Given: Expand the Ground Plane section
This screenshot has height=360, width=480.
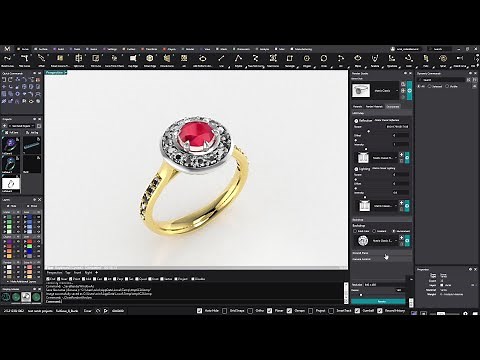Looking at the screenshot, I should click(382, 253).
